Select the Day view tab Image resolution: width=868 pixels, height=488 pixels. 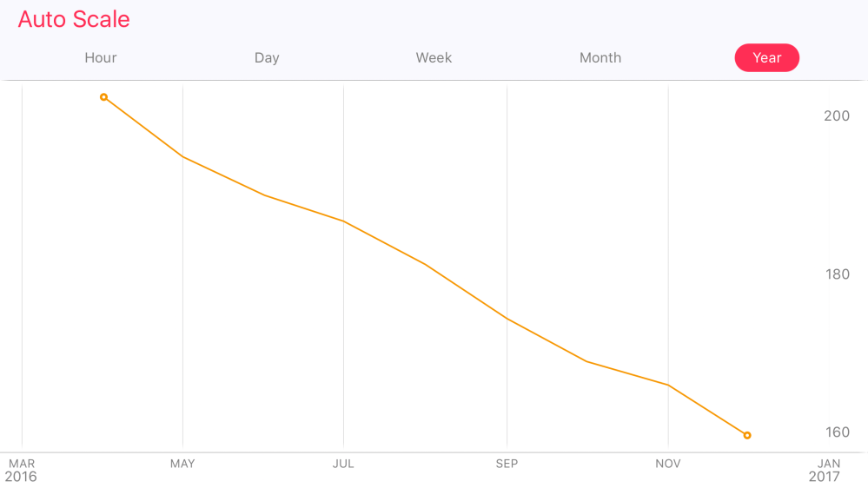tap(267, 58)
